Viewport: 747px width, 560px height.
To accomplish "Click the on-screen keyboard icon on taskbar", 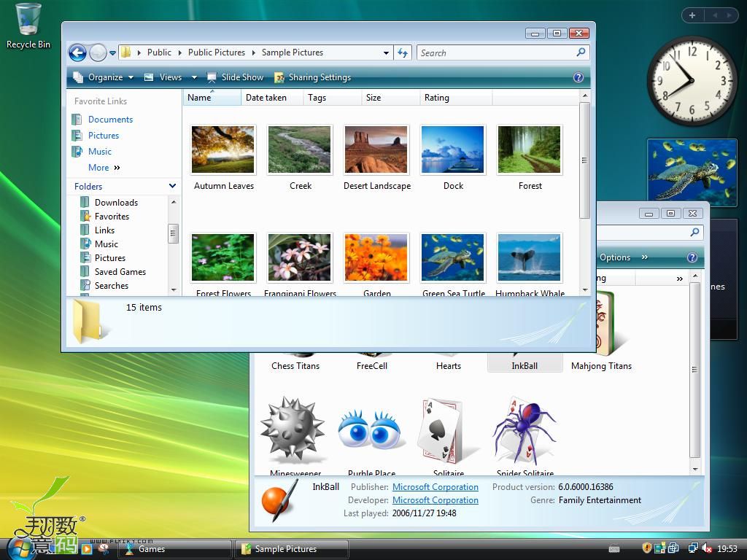I will coord(614,549).
